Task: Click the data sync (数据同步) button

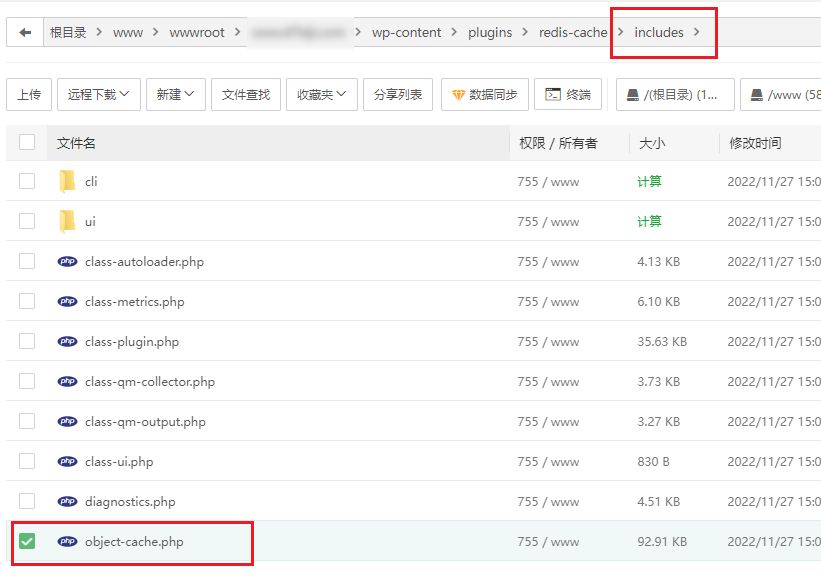Action: (x=484, y=95)
